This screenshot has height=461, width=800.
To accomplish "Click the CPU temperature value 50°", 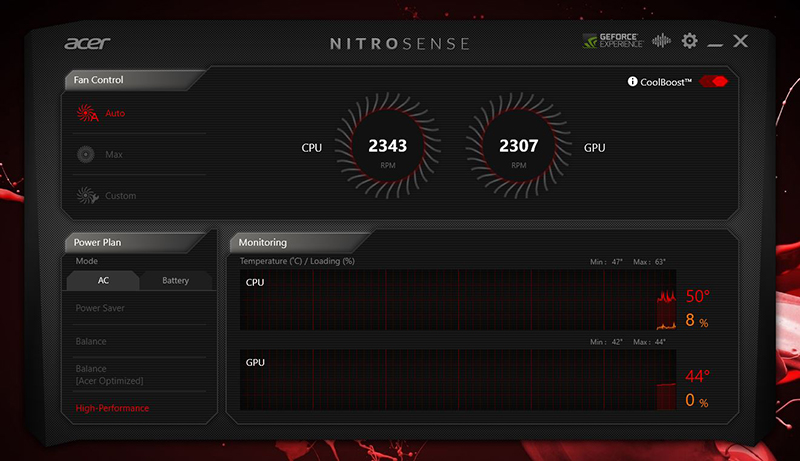I will point(697,296).
